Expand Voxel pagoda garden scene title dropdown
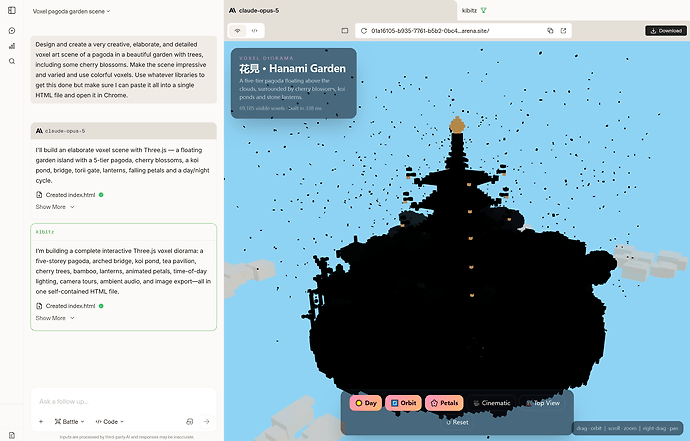The height and width of the screenshot is (441, 690). [71, 11]
